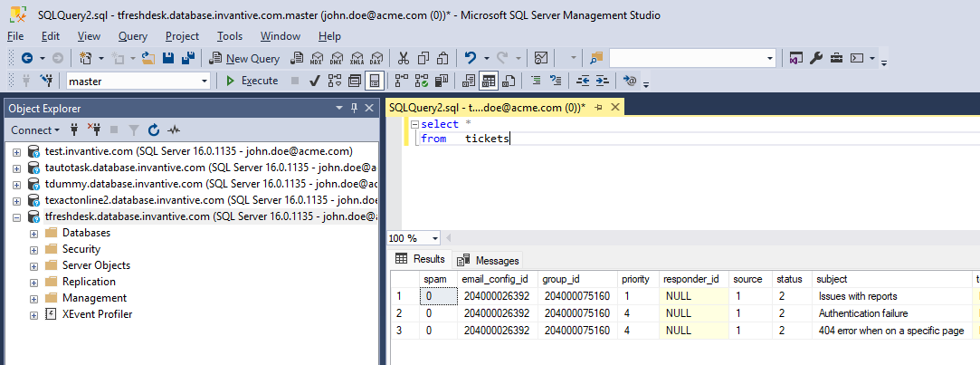Select the Server Objects folder
This screenshot has width=980, height=365.
point(96,265)
